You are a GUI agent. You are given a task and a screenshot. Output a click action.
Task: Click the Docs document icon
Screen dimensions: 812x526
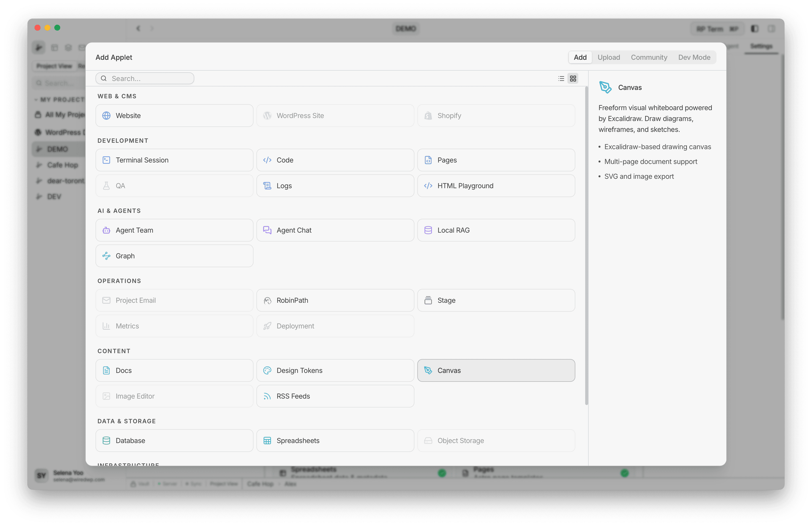tap(106, 370)
